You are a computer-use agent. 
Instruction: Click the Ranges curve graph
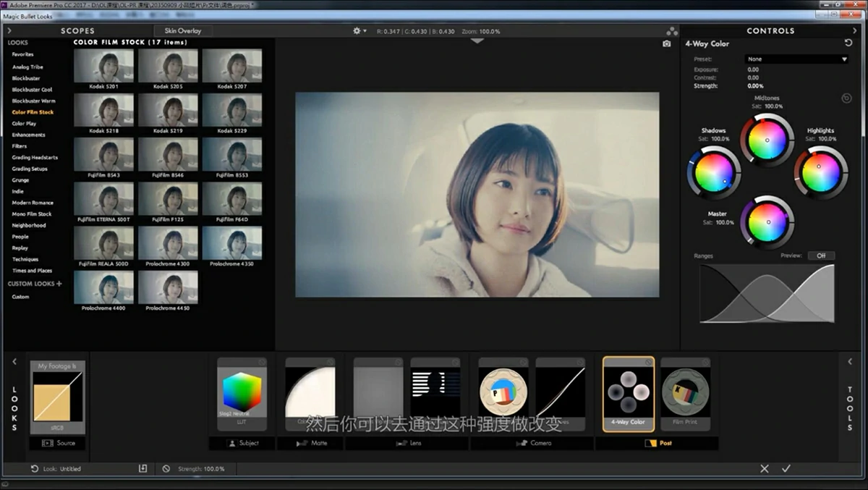tap(767, 293)
